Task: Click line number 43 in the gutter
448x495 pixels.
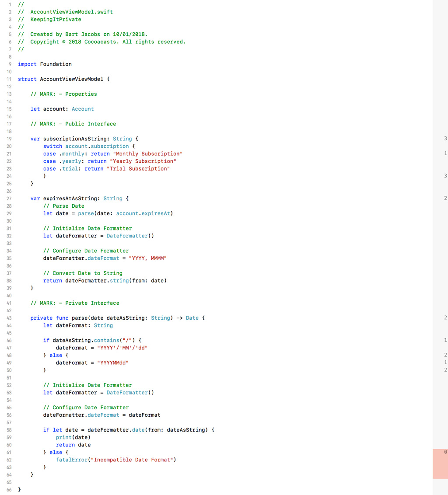Action: tap(9, 318)
